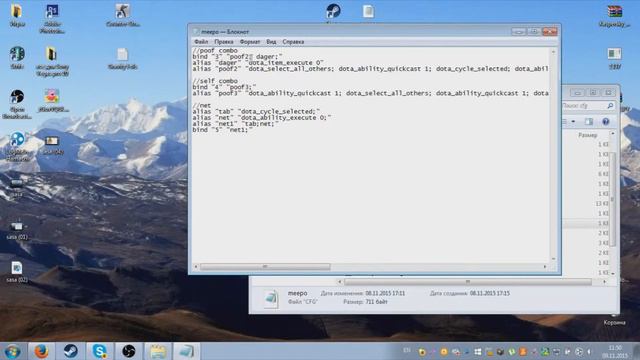Click the meepo CFG file icon in details pane

(x=271, y=299)
